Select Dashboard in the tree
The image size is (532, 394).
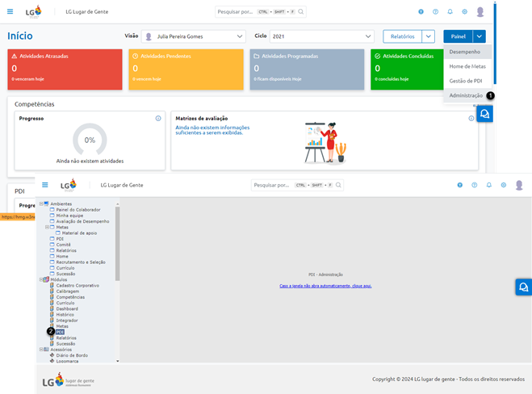coord(67,308)
